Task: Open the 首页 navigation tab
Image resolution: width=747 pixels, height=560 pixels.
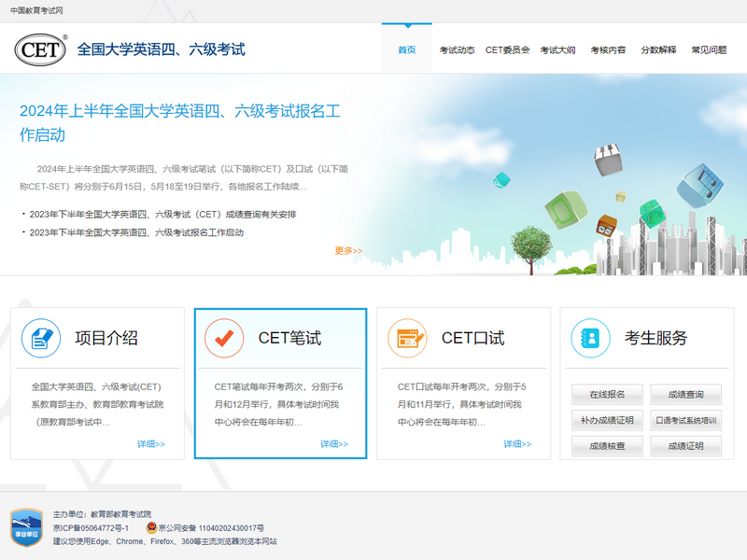Action: tap(406, 49)
